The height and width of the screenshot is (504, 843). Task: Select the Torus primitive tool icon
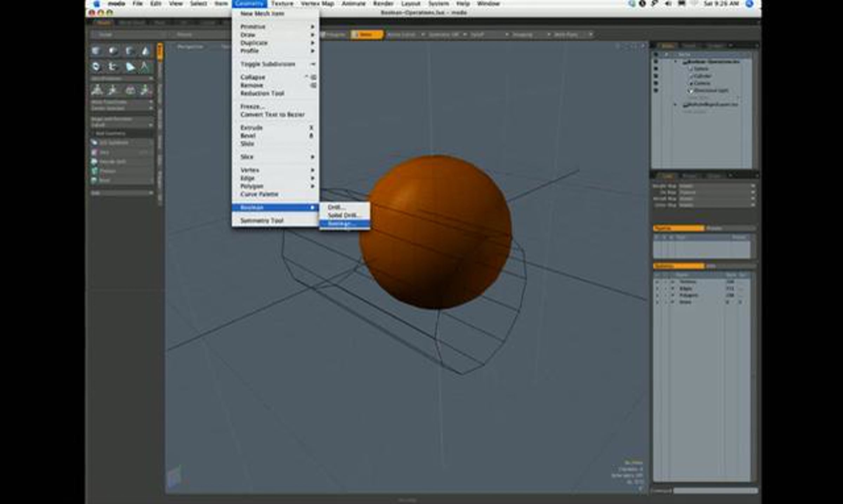(96, 67)
